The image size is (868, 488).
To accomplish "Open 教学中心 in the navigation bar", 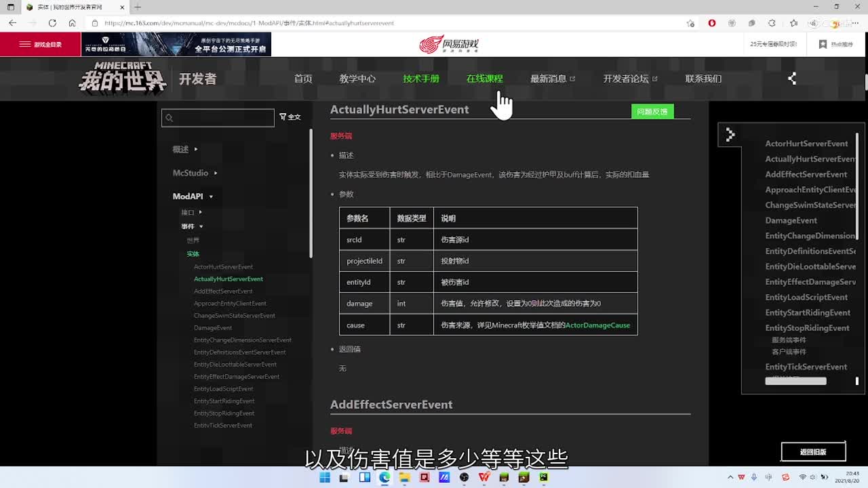I will coord(357,79).
